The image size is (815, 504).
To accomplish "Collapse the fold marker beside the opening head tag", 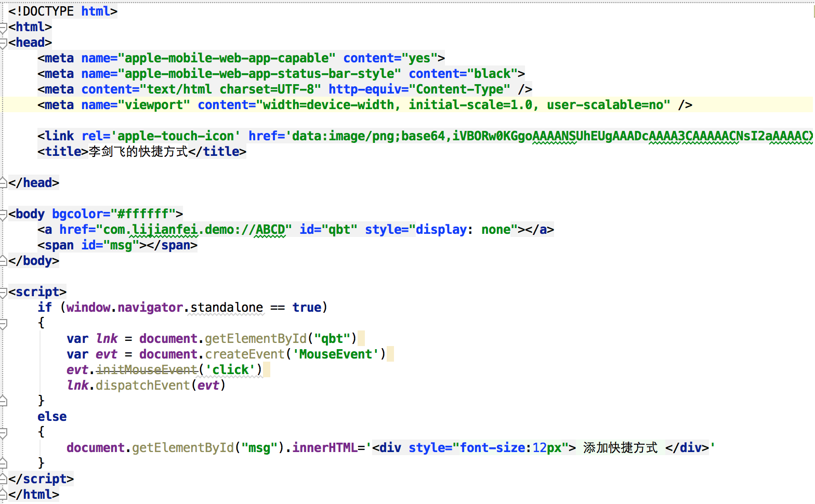I will tap(3, 43).
